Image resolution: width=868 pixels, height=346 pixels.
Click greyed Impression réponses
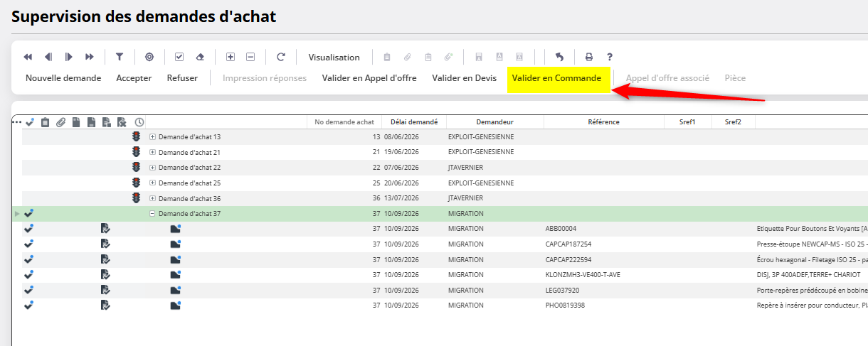click(x=265, y=78)
